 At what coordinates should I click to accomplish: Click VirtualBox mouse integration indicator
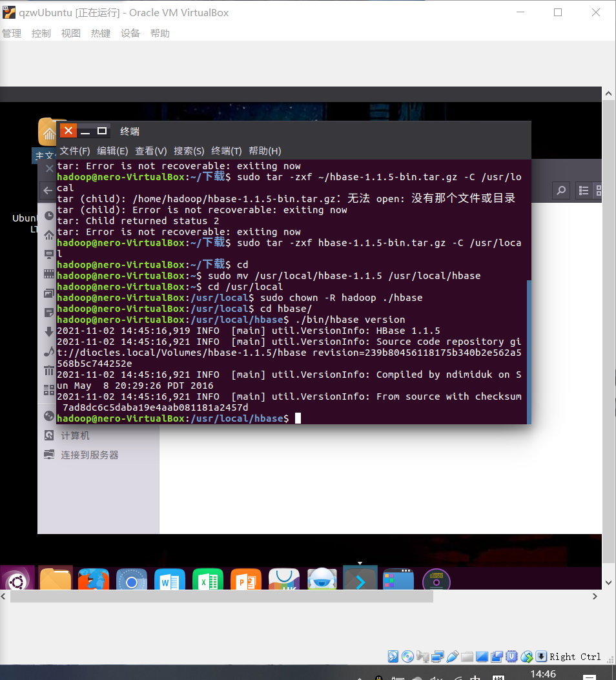point(527,657)
